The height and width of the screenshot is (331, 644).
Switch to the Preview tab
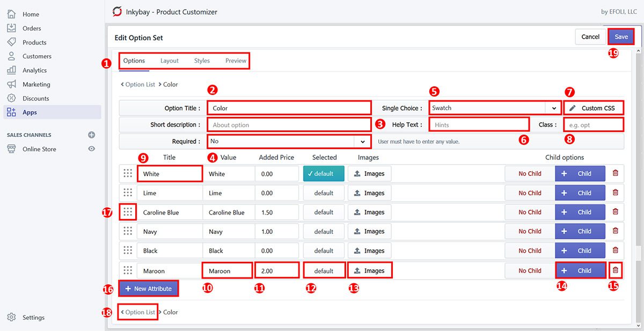pyautogui.click(x=235, y=61)
